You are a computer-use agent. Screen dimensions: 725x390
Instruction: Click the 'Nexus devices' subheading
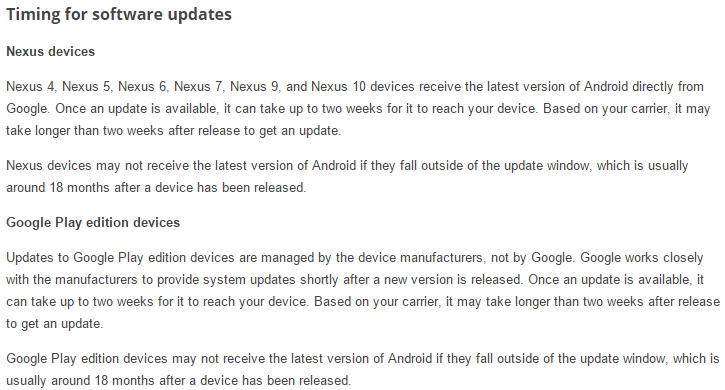[50, 51]
